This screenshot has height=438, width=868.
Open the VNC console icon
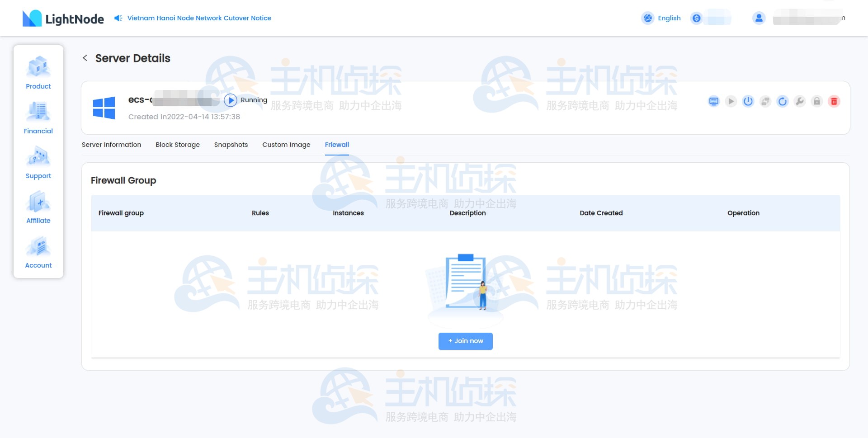(714, 101)
